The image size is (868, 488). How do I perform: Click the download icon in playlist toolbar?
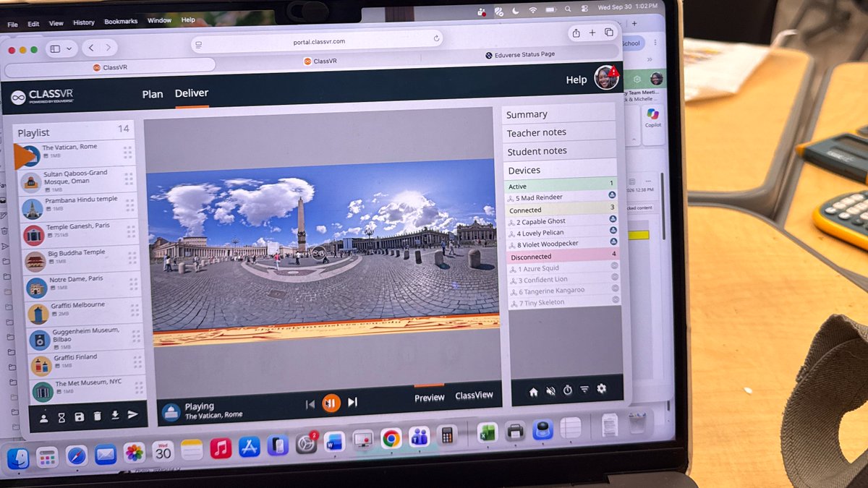(115, 416)
